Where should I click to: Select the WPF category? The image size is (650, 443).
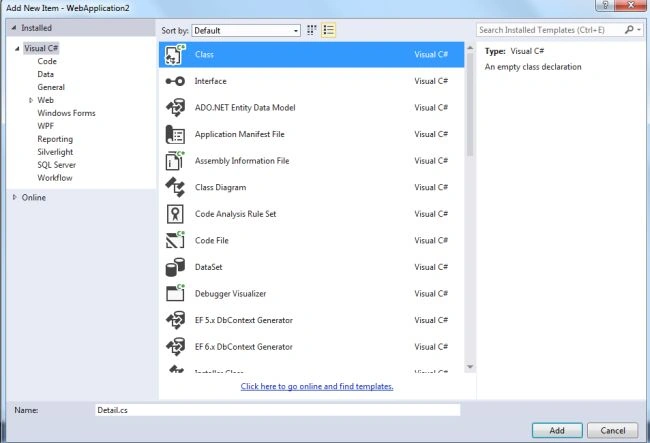pos(46,126)
